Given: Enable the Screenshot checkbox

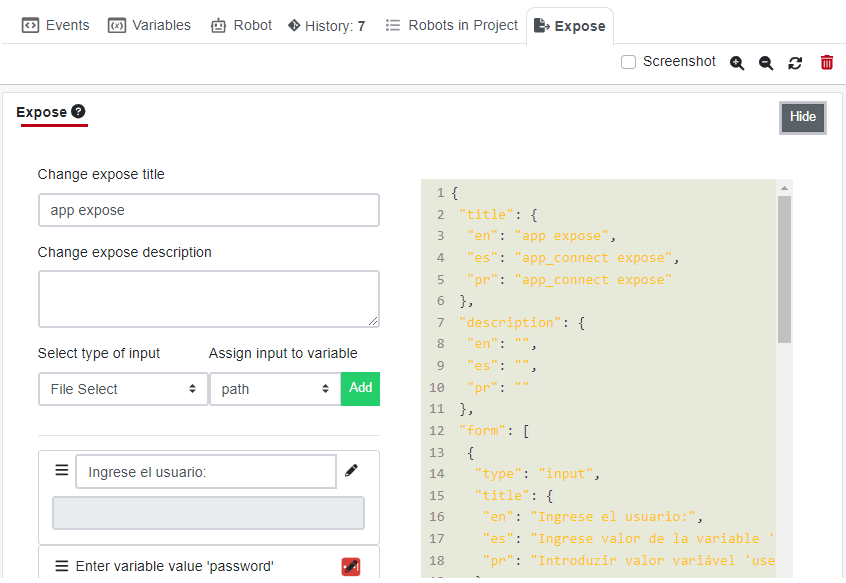Looking at the screenshot, I should coord(628,61).
